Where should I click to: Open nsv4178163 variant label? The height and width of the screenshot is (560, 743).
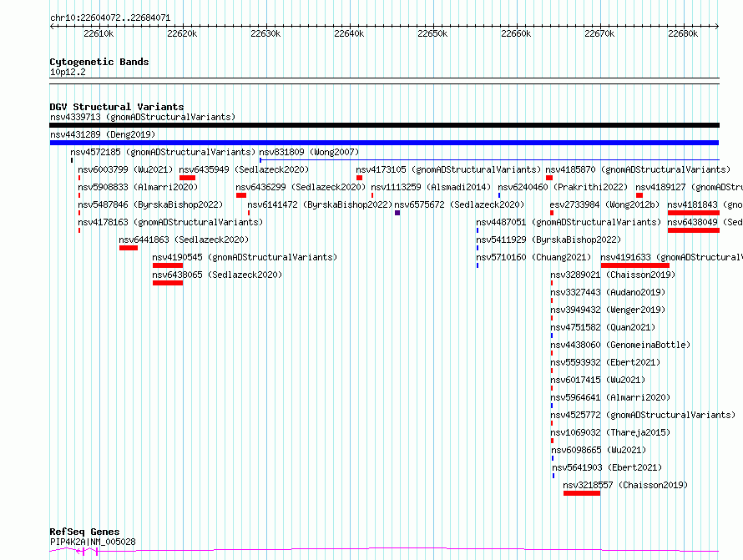170,222
